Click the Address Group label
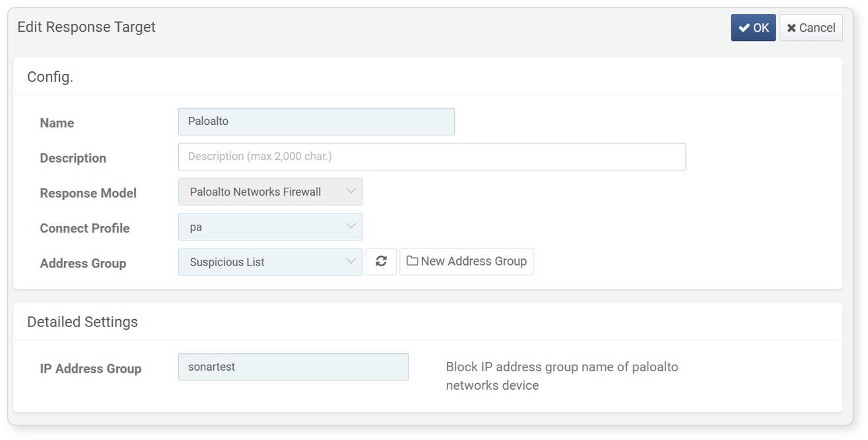The height and width of the screenshot is (440, 868). 83,263
